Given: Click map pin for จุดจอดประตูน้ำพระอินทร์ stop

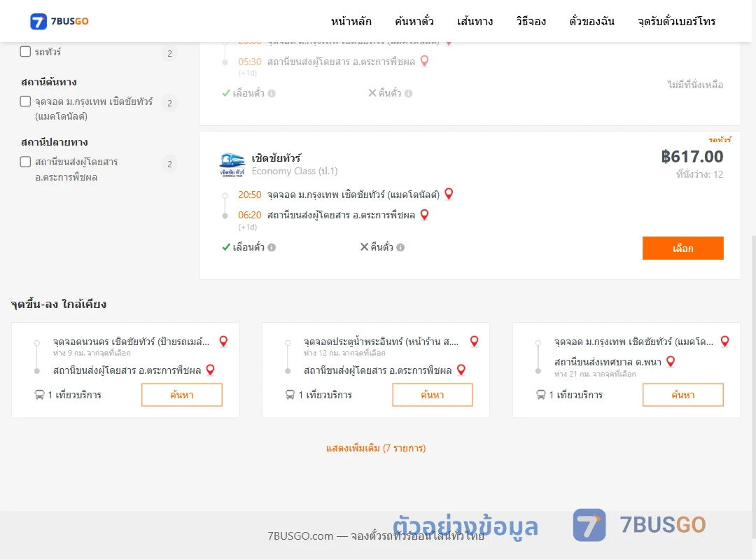Looking at the screenshot, I should 475,341.
